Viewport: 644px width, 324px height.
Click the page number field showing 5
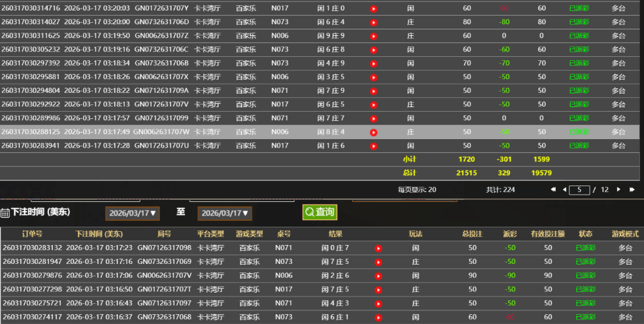pyautogui.click(x=579, y=190)
